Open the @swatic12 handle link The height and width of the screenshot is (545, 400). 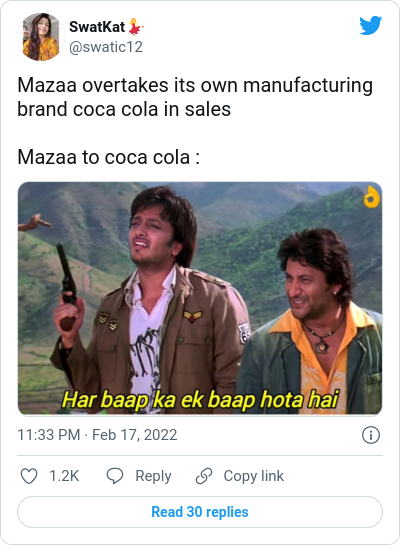coord(106,47)
